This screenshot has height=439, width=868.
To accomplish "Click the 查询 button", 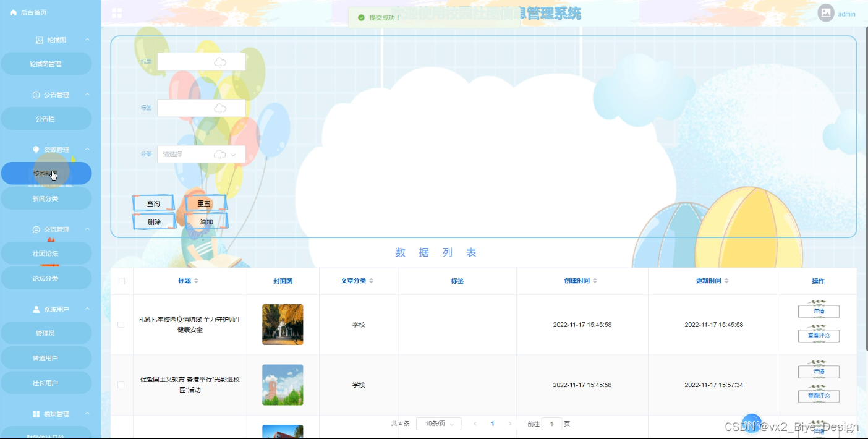I will [154, 203].
